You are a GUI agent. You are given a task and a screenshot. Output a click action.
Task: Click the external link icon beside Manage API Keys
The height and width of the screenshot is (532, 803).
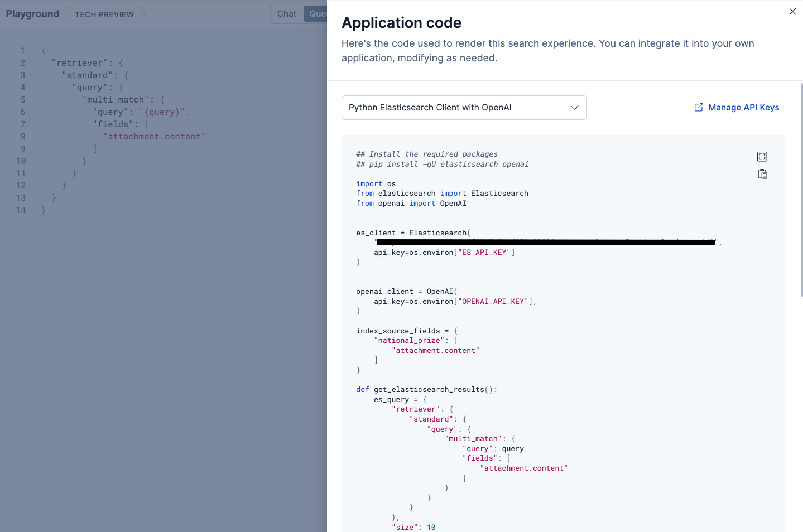tap(699, 107)
